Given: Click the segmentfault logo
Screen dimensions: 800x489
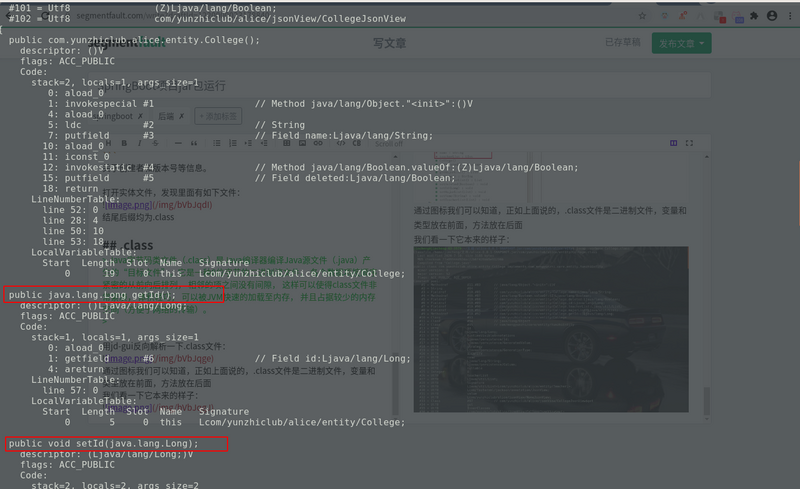Looking at the screenshot, I should tap(127, 43).
